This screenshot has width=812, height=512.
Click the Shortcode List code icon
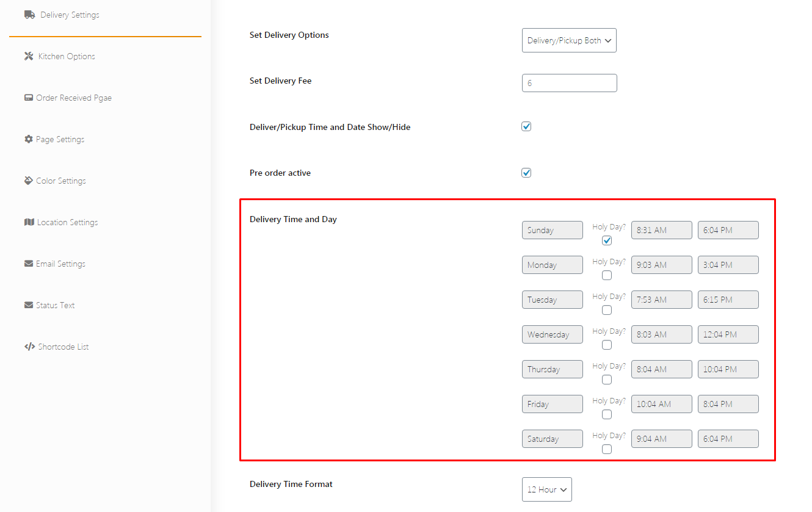point(29,347)
